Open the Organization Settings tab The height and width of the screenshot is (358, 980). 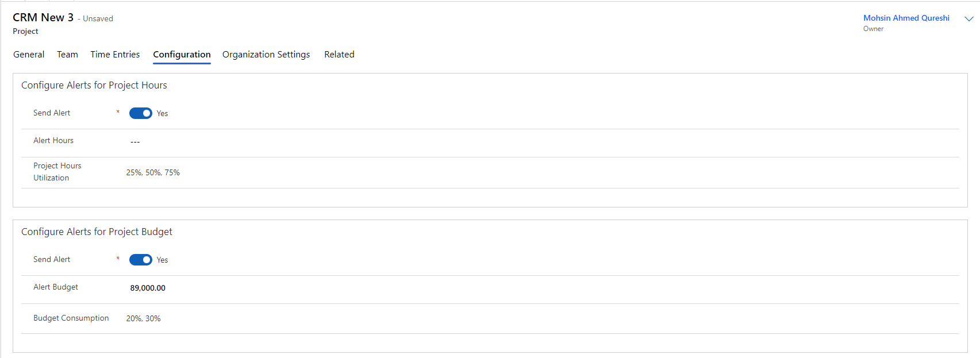coord(266,54)
